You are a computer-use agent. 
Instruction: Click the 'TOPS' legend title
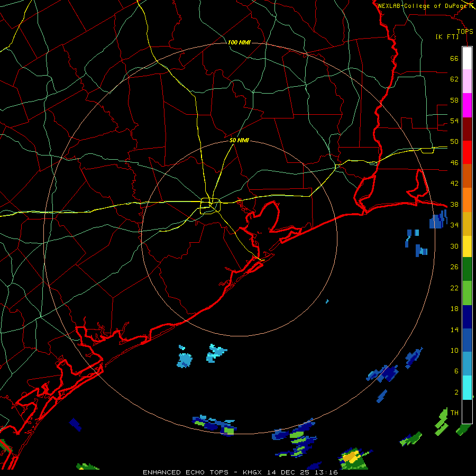(x=465, y=32)
